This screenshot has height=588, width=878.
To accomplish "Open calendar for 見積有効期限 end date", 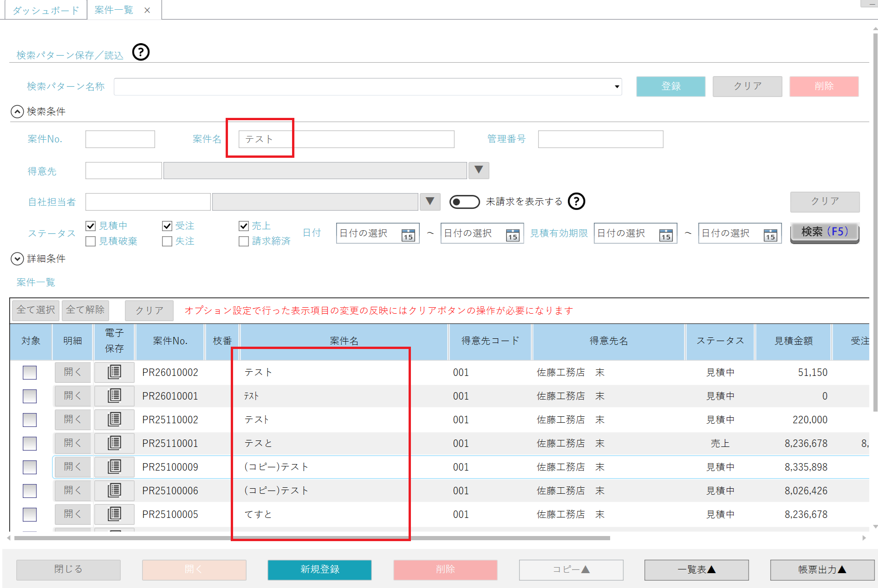I will (770, 235).
